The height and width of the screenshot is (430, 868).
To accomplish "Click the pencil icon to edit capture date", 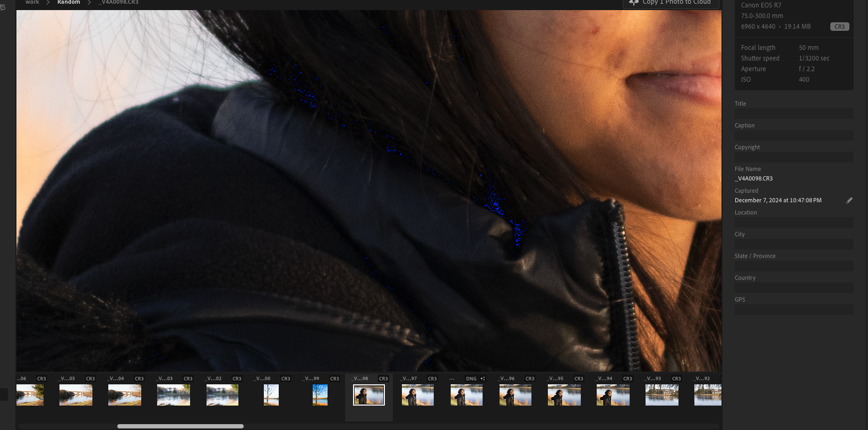I will [849, 200].
